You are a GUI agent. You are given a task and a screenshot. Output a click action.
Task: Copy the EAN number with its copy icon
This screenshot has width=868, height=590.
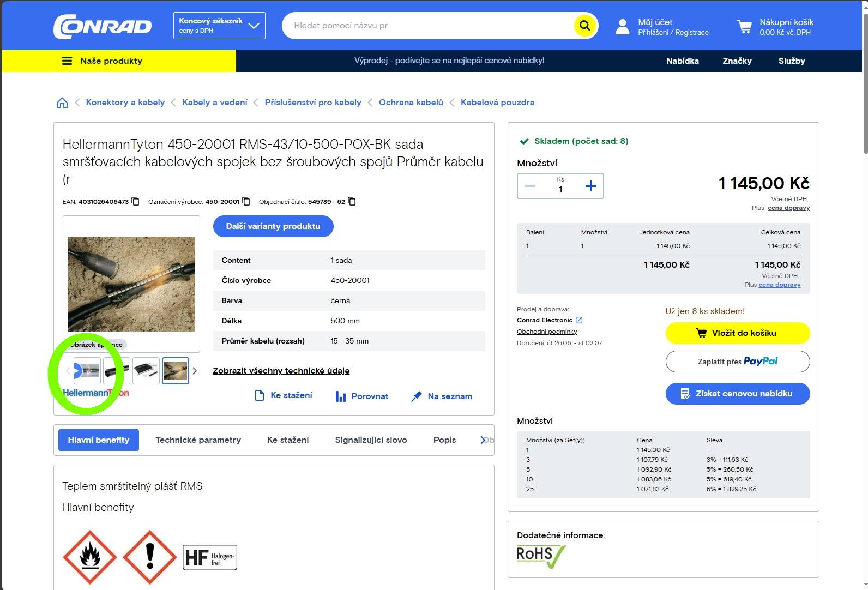(x=136, y=201)
